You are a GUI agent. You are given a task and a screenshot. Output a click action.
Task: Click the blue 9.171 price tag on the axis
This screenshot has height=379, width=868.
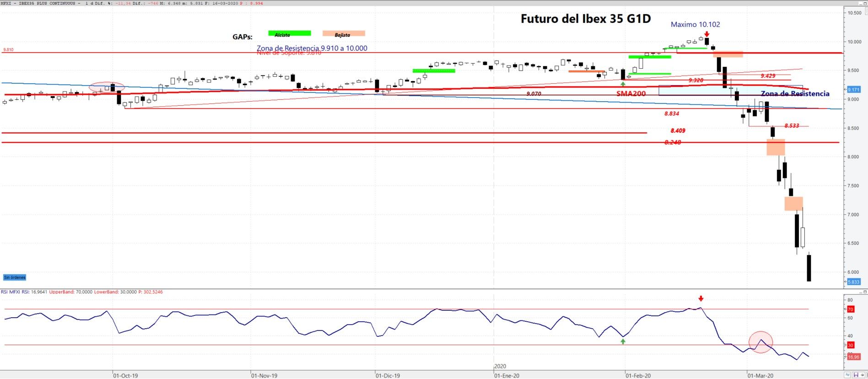coord(854,90)
